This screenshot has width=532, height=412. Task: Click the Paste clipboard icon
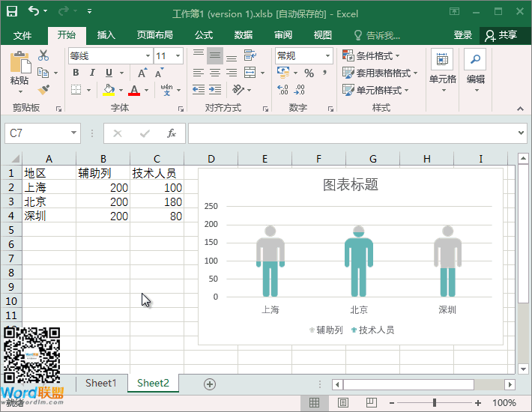[20, 62]
